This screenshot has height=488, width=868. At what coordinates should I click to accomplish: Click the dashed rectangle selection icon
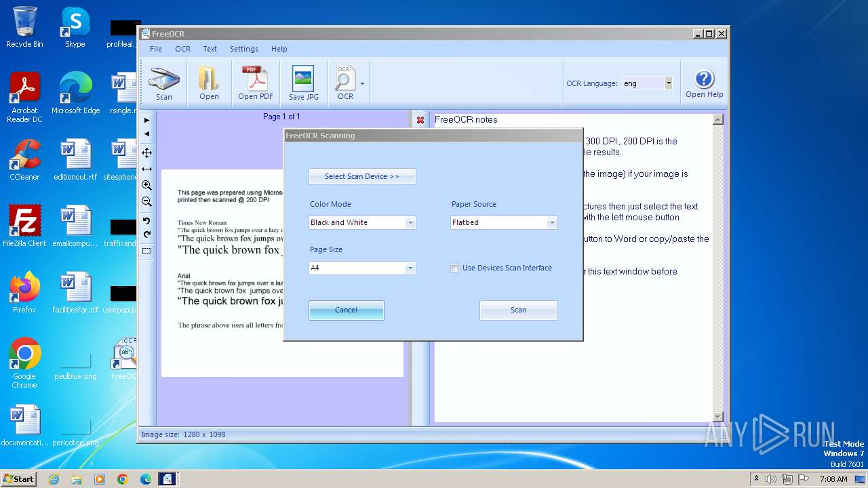click(146, 251)
